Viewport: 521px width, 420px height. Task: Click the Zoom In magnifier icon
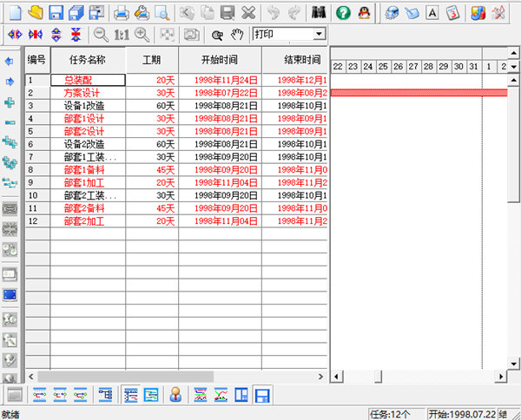pyautogui.click(x=142, y=35)
